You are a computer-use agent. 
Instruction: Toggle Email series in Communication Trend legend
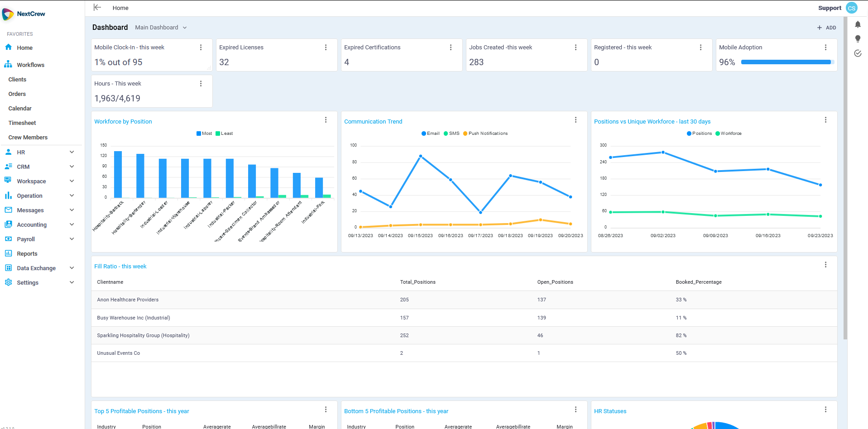pos(431,133)
